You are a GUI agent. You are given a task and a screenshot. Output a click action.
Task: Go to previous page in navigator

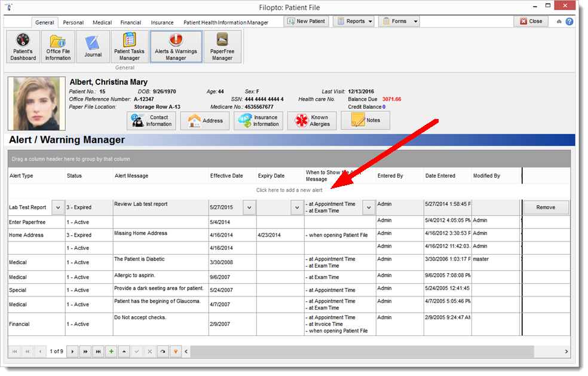click(x=27, y=351)
